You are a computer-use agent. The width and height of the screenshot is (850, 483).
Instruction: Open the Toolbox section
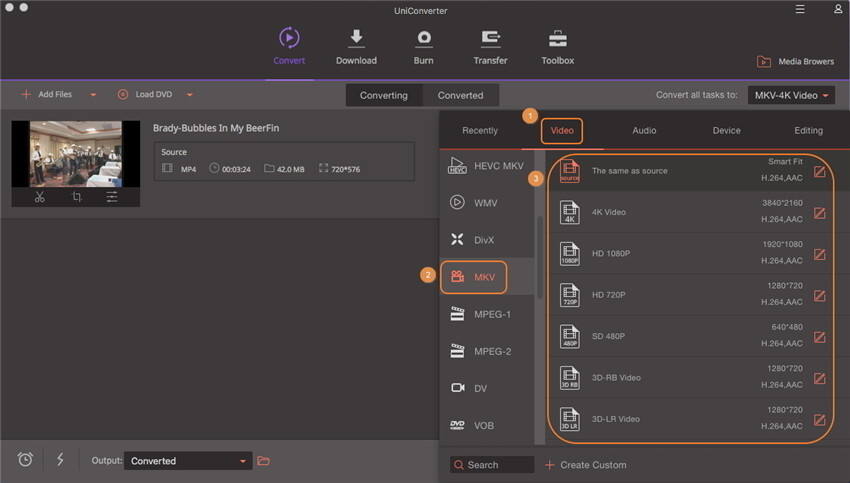[557, 47]
